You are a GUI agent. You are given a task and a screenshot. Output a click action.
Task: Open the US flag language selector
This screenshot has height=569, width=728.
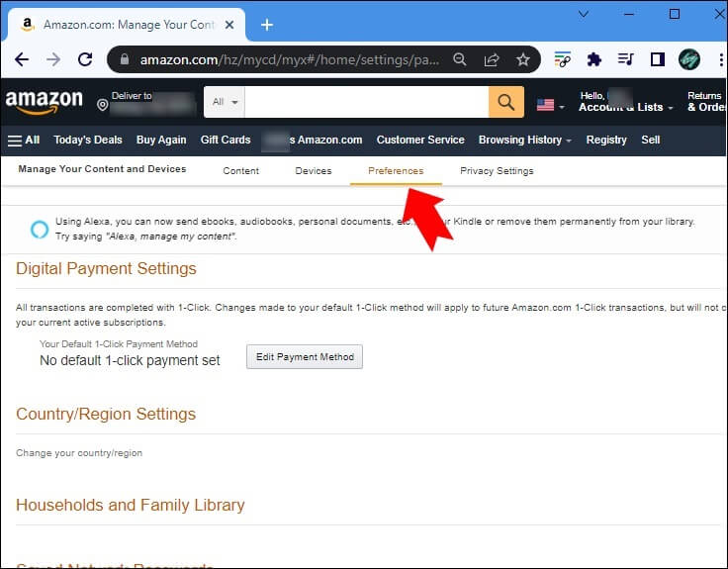point(550,105)
